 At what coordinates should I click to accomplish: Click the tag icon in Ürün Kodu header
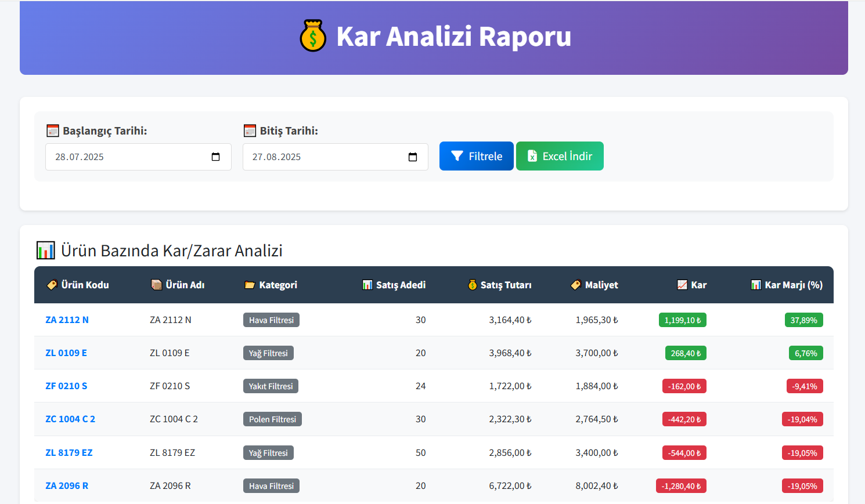tap(52, 285)
